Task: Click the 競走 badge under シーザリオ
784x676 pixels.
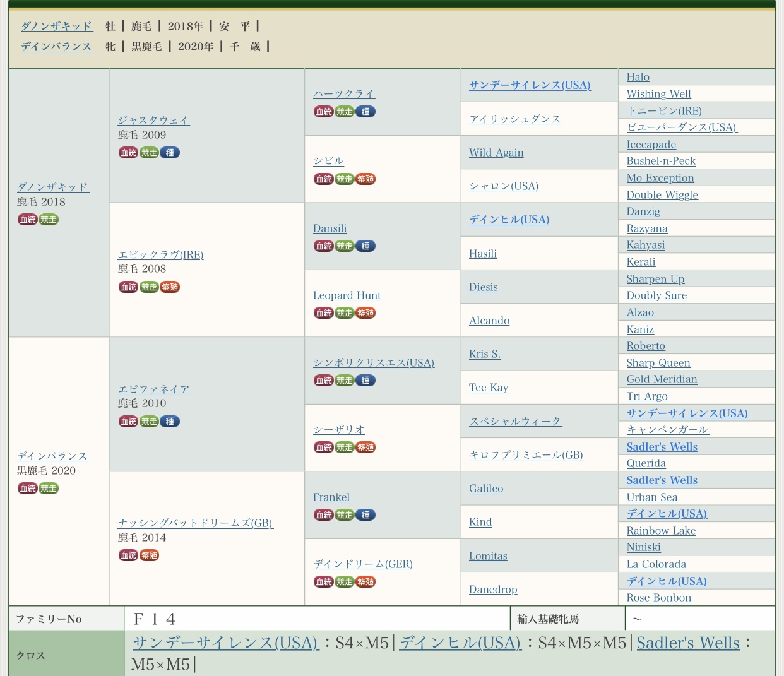Action: (x=345, y=448)
